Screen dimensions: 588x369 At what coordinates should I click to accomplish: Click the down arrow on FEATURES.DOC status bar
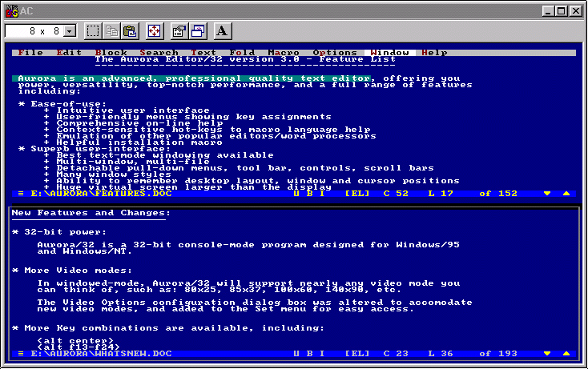coord(547,194)
